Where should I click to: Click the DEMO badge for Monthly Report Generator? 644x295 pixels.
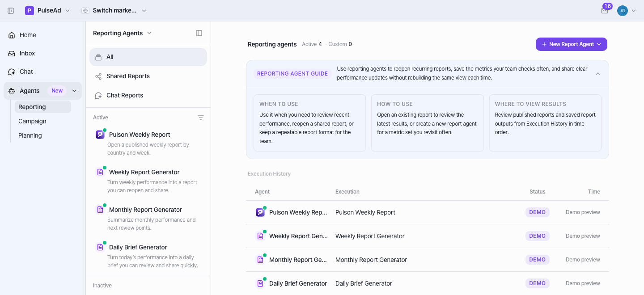538,260
